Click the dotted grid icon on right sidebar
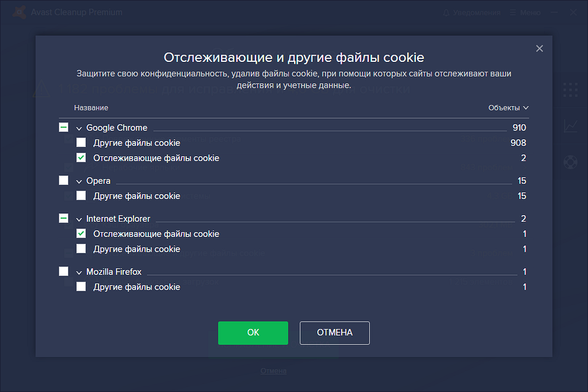Viewport: 588px width, 392px height. (x=570, y=90)
